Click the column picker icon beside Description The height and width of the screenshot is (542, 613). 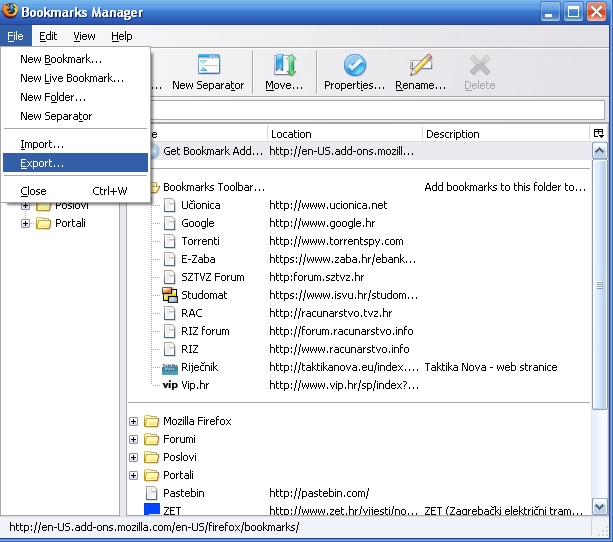[x=599, y=133]
